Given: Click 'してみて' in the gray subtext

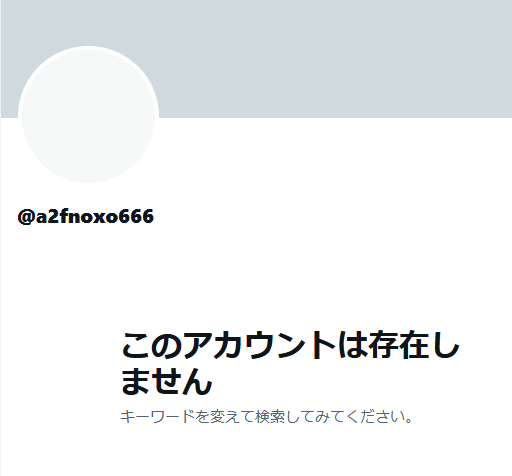Looking at the screenshot, I should tap(316, 417).
